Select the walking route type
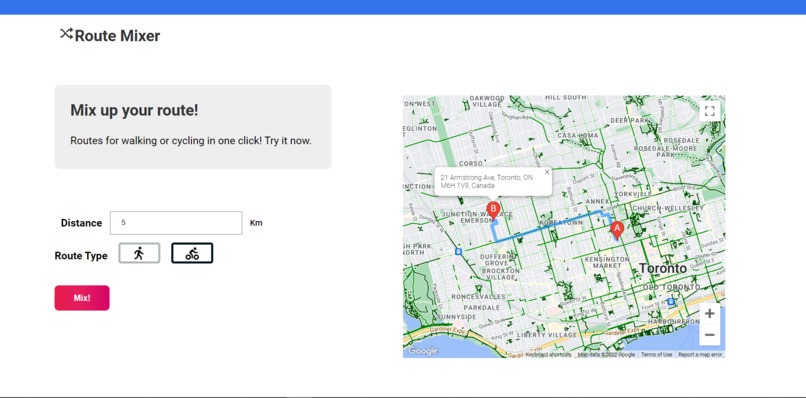Viewport: 806px width, 398px height. 139,253
